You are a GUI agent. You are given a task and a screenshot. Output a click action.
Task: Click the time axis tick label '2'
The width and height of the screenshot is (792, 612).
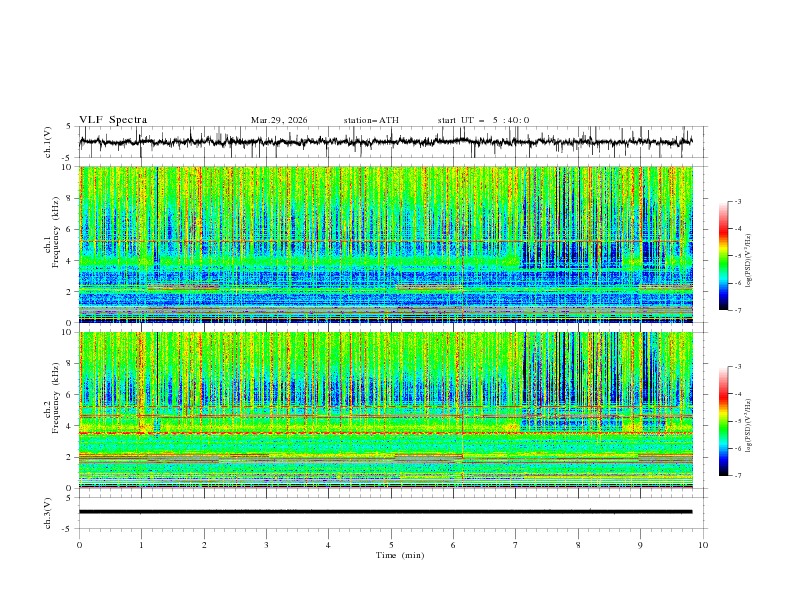click(x=204, y=545)
